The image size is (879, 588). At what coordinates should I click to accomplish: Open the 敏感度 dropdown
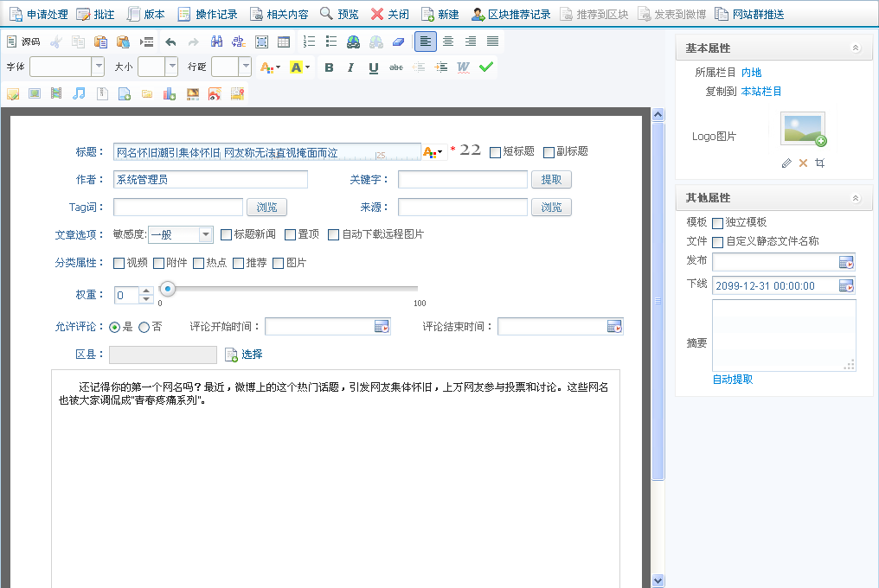[x=205, y=234]
